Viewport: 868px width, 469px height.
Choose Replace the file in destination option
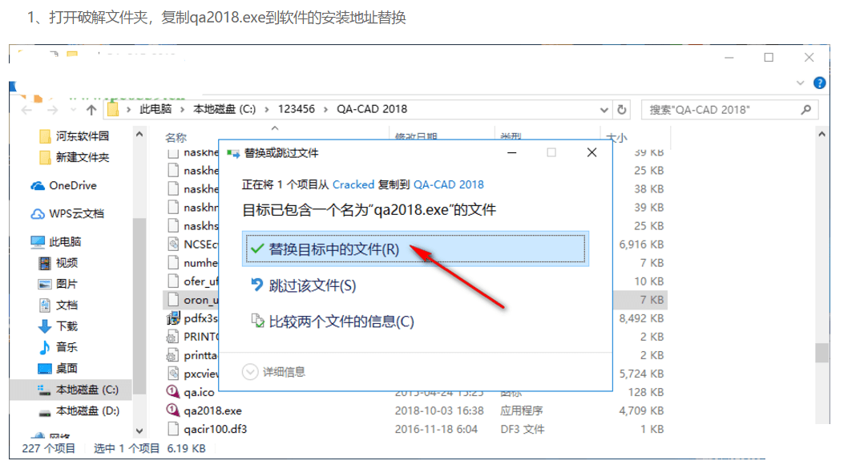(x=415, y=249)
